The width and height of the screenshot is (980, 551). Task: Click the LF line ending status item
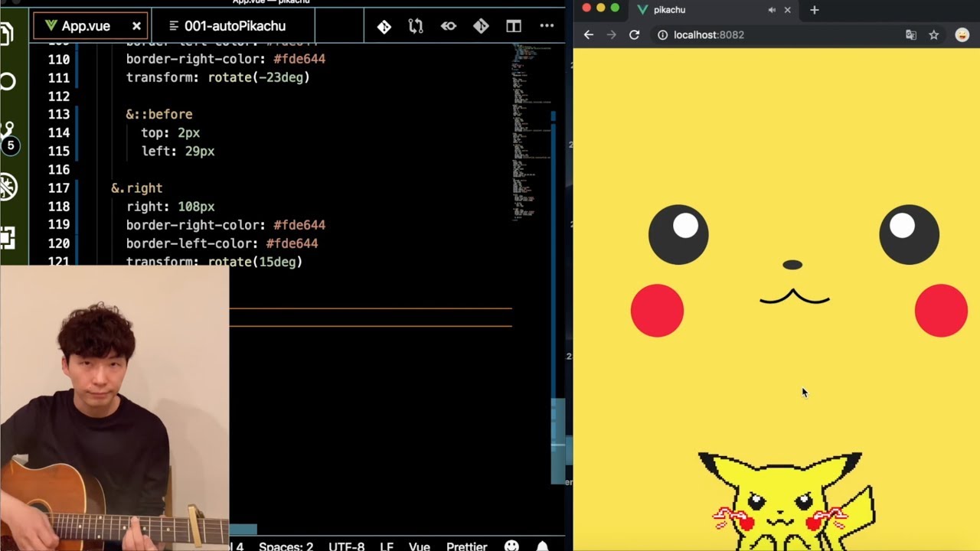(x=387, y=546)
